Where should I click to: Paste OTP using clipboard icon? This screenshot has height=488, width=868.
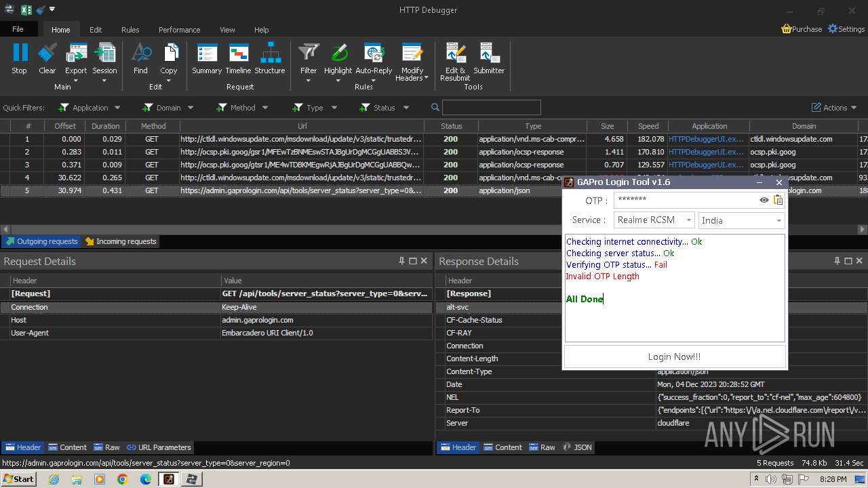[778, 200]
